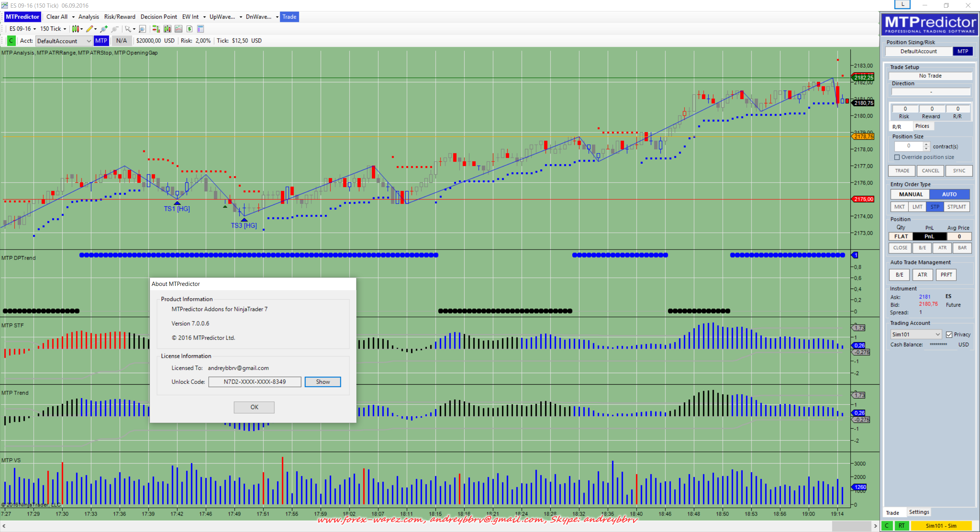Click the candlestick chart style icon
The image size is (980, 532).
click(x=75, y=29)
